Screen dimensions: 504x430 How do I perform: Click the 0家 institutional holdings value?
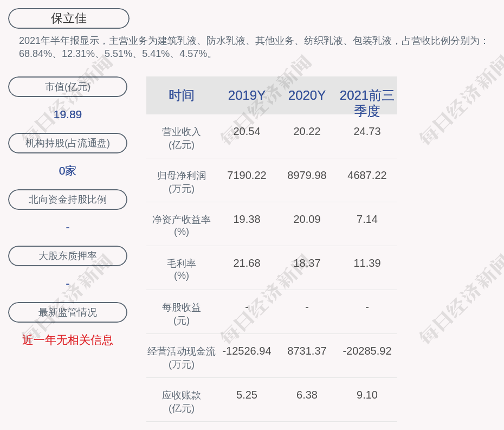tap(68, 171)
